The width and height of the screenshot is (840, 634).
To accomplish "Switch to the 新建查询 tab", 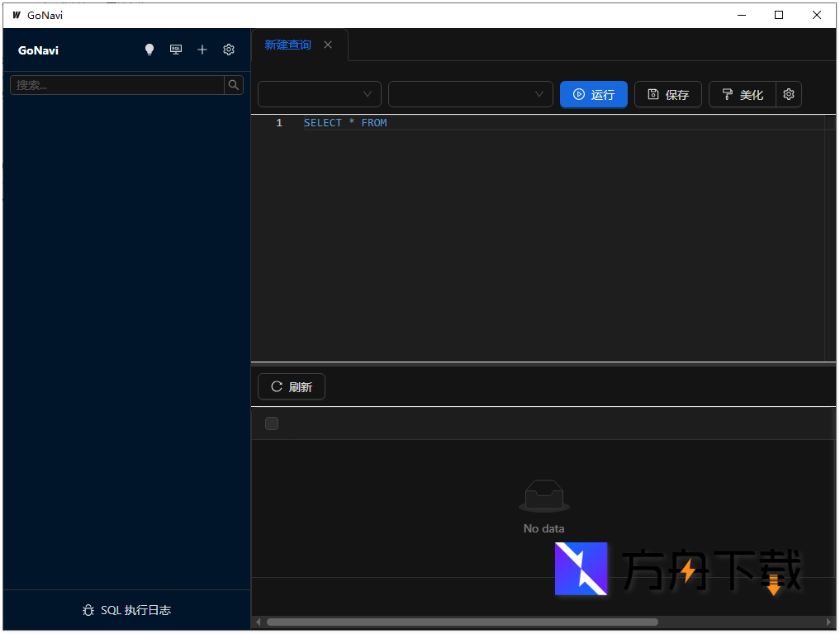I will (287, 45).
